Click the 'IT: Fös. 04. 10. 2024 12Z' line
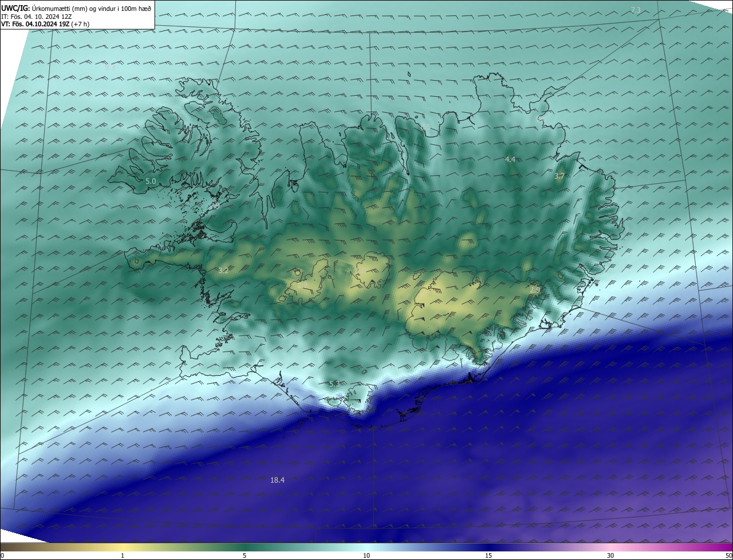The height and width of the screenshot is (560, 733). click(37, 17)
